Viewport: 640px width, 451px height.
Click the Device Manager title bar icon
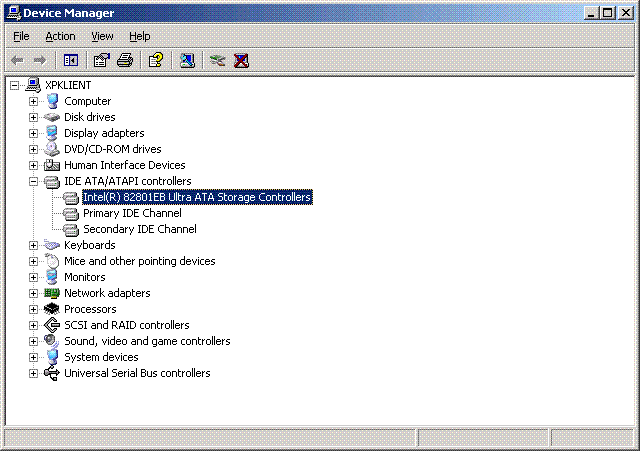(14, 13)
